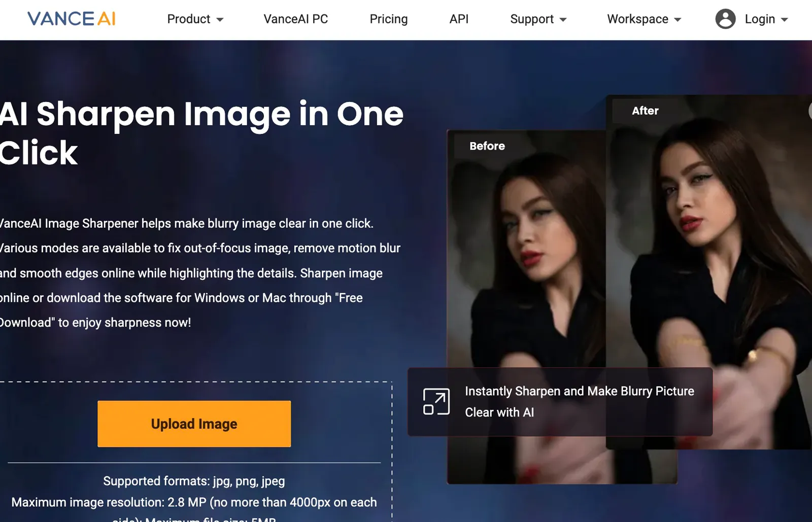
Task: Click the AI Sharpen Image in One Click heading
Action: click(201, 133)
